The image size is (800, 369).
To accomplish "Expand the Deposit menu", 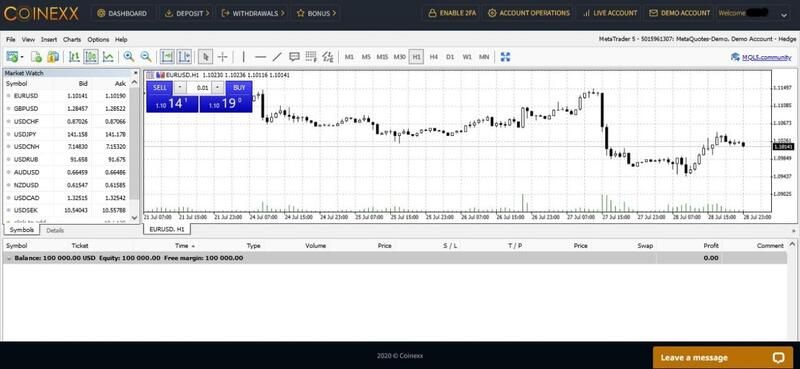I will pyautogui.click(x=187, y=13).
